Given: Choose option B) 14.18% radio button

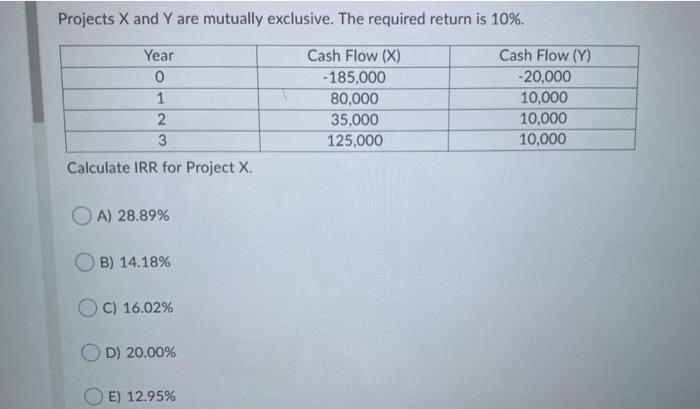Looking at the screenshot, I should click(x=84, y=262).
